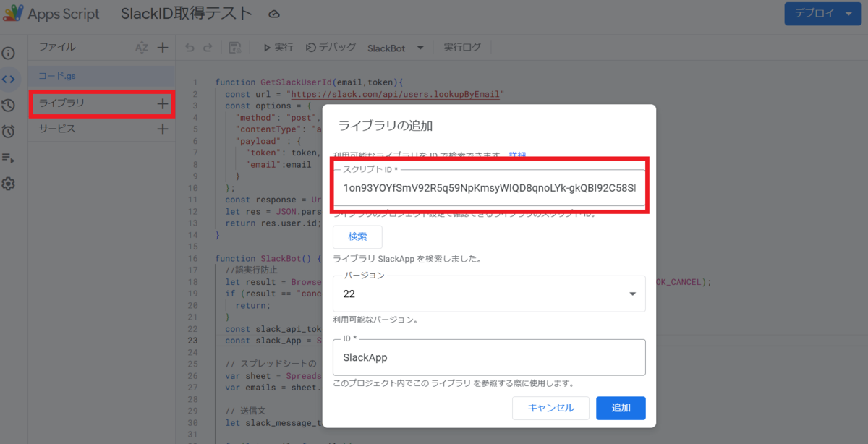Click the スクリプト ID input field

[489, 188]
